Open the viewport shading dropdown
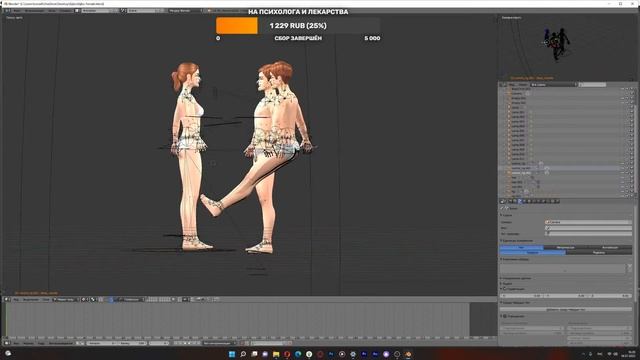Image resolution: width=640 pixels, height=360 pixels. tap(85, 300)
